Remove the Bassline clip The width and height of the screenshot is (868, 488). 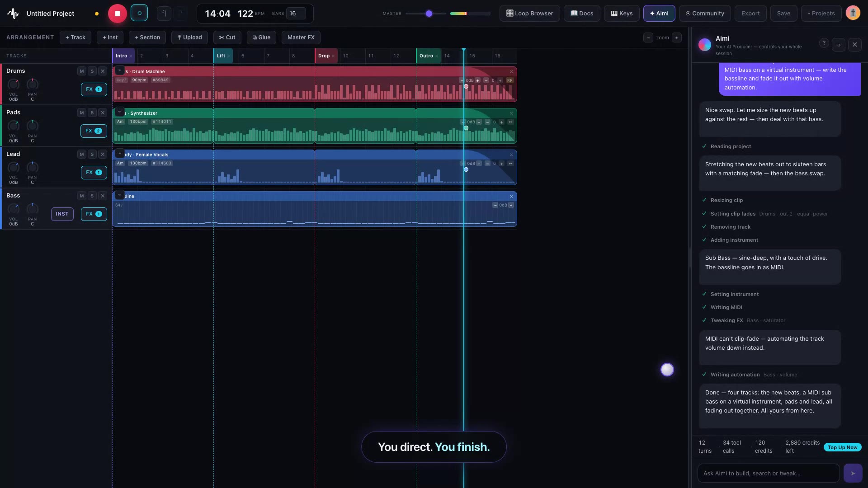pos(511,197)
